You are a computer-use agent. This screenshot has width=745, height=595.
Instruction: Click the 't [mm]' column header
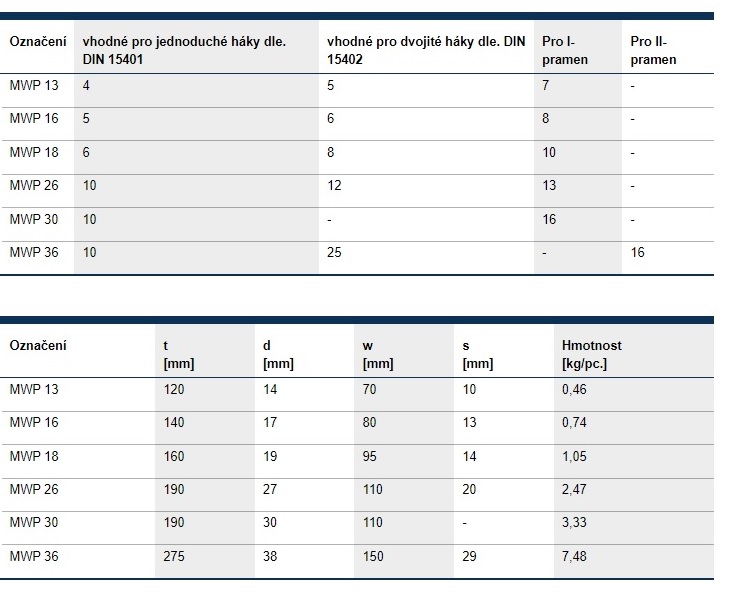pyautogui.click(x=179, y=355)
